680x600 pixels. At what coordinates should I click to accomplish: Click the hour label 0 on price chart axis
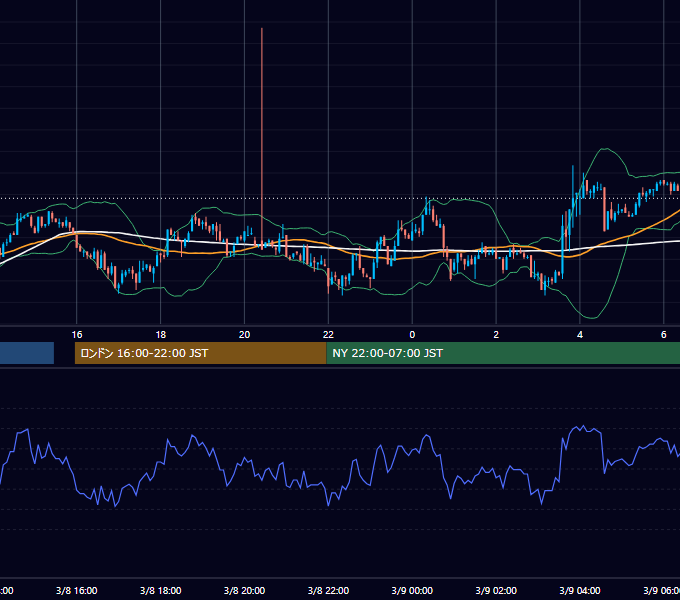tap(412, 334)
